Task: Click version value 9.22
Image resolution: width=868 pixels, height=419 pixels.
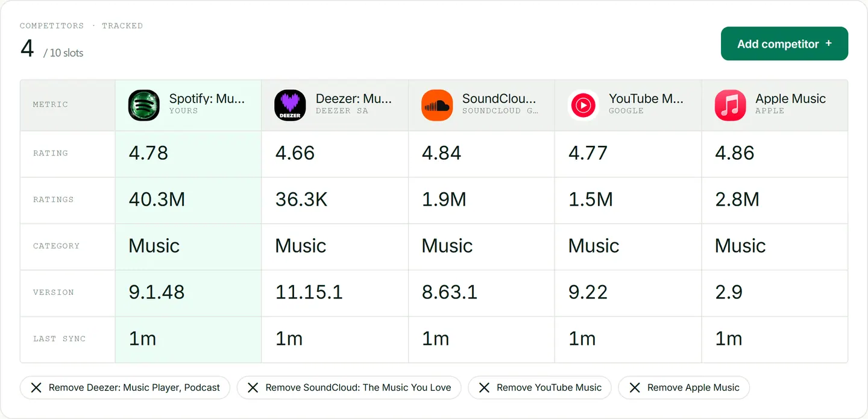Action: coord(588,292)
